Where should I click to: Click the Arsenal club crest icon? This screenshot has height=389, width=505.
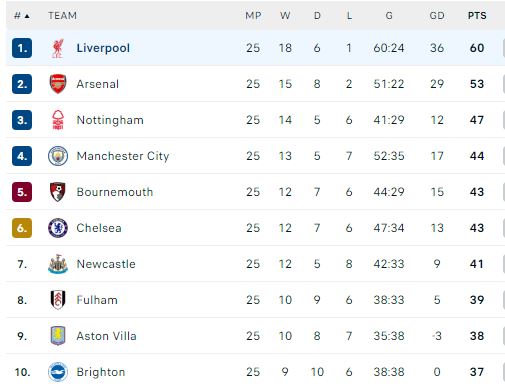pos(58,84)
